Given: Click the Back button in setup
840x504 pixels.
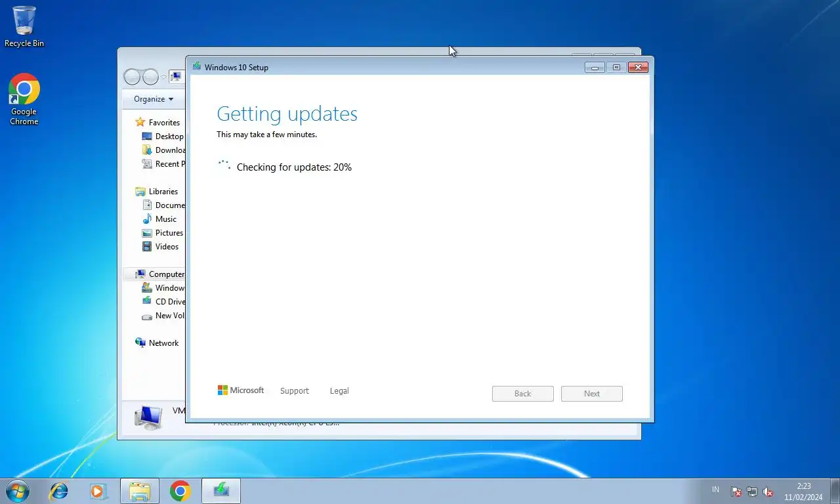Looking at the screenshot, I should 523,394.
